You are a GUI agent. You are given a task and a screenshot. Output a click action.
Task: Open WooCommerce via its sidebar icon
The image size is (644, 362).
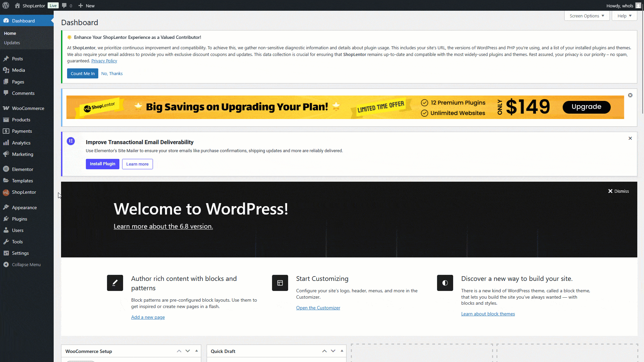[6, 108]
